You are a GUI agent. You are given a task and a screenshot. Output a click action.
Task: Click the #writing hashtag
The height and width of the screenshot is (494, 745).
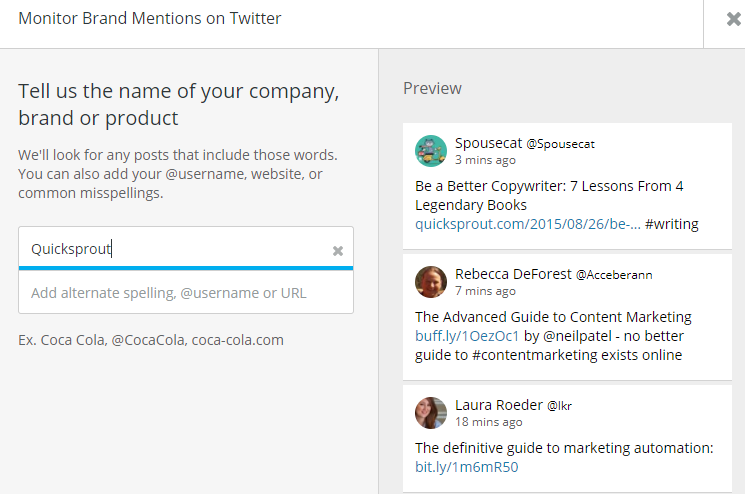pyautogui.click(x=671, y=224)
